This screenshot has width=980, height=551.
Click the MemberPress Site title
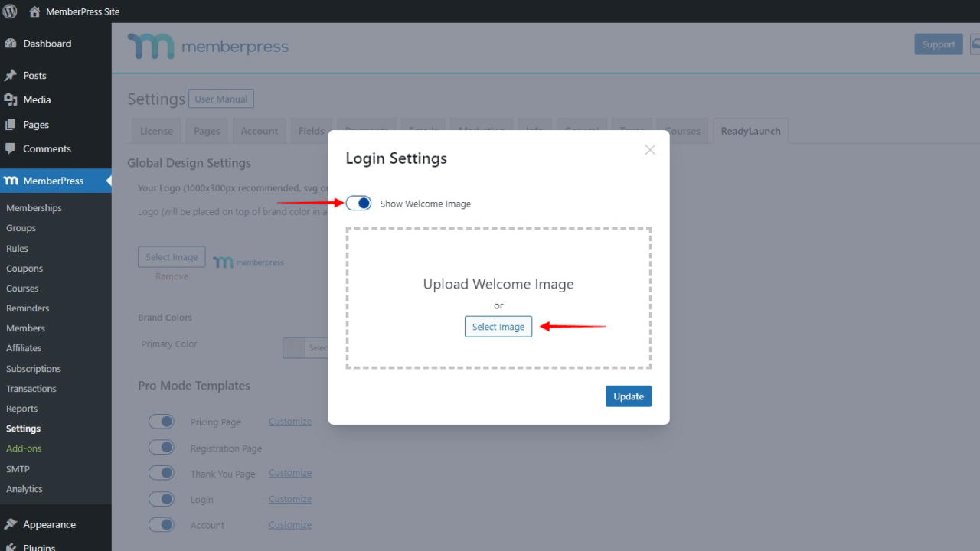click(x=83, y=11)
